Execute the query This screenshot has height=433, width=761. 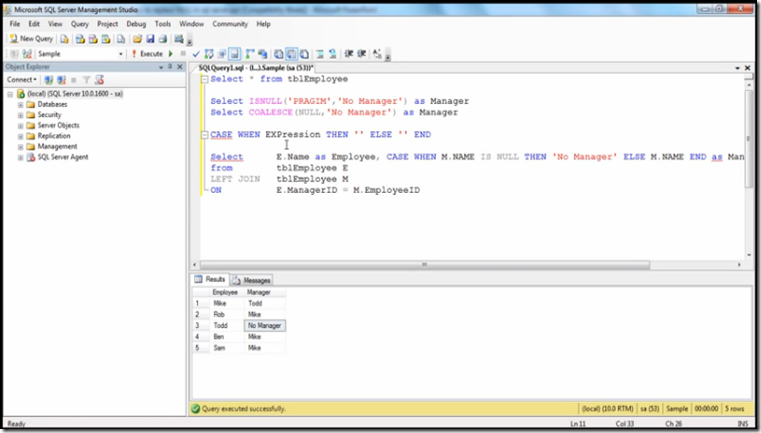147,54
